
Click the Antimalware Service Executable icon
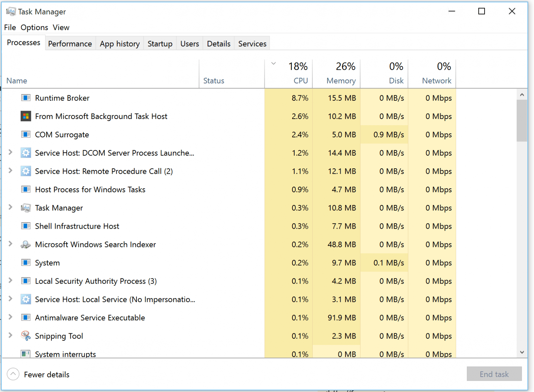(x=26, y=318)
